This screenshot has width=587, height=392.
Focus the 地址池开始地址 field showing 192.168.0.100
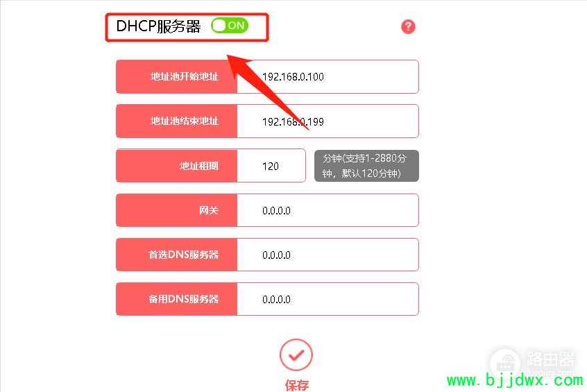[327, 77]
